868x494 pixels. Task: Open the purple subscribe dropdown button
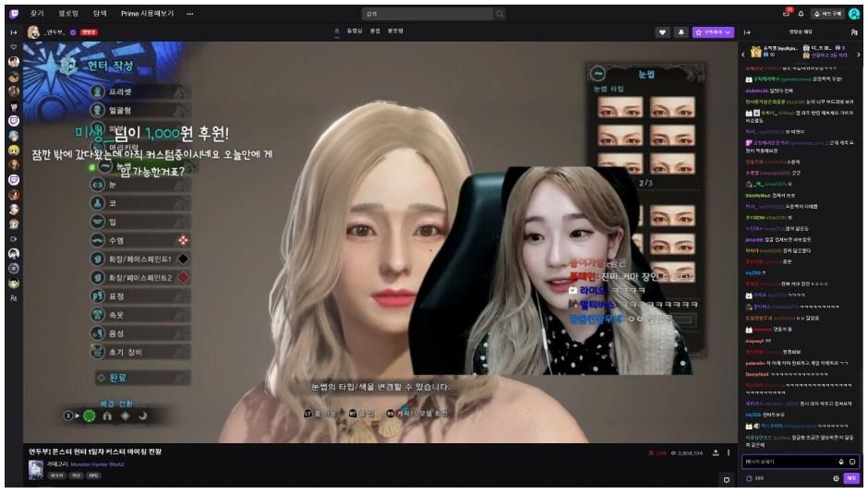tap(712, 32)
